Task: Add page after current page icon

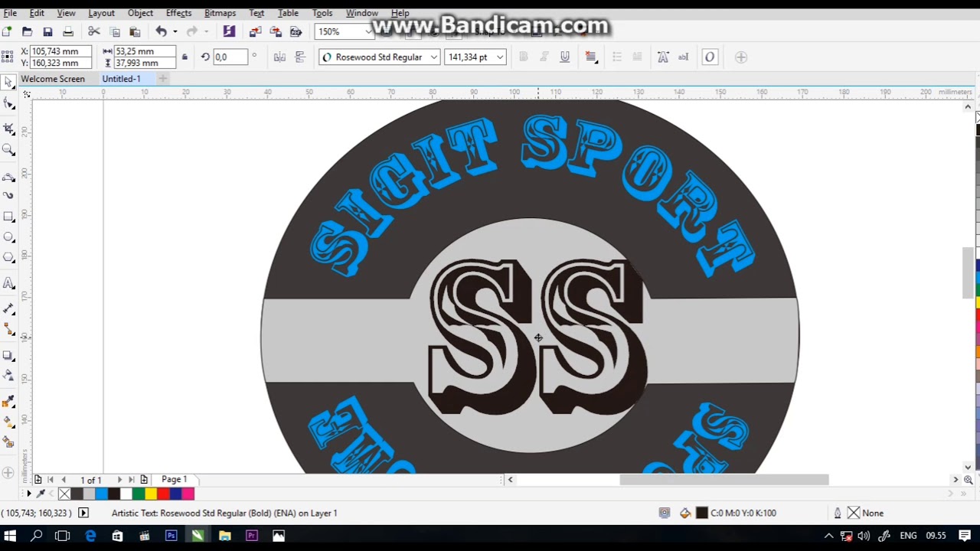Action: pyautogui.click(x=144, y=480)
